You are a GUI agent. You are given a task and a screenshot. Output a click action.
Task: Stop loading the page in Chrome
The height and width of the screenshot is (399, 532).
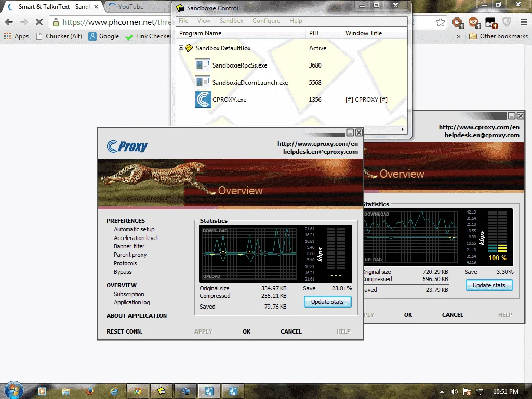point(39,22)
